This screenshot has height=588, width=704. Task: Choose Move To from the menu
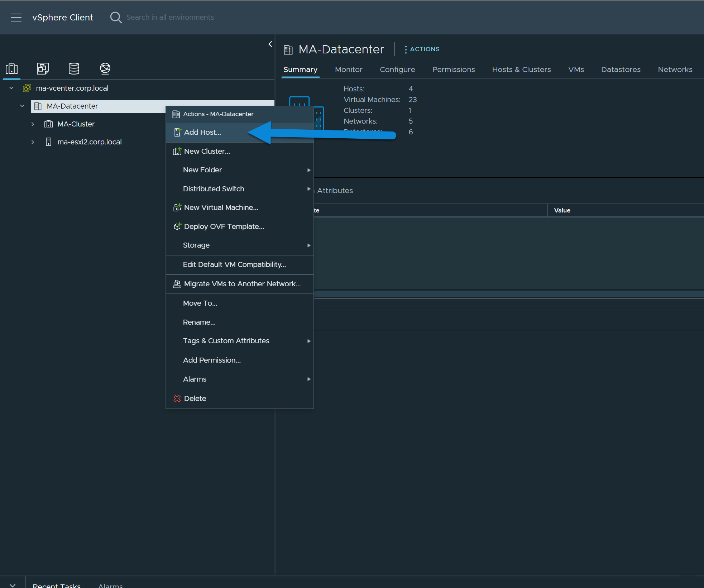pyautogui.click(x=240, y=303)
